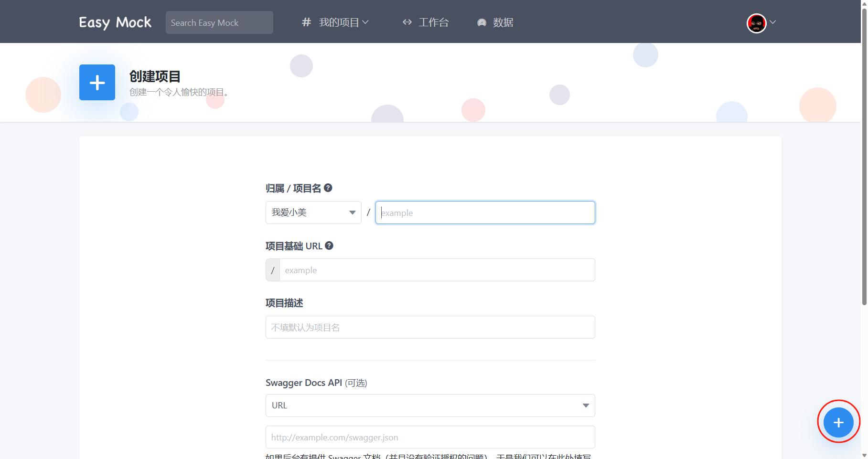This screenshot has width=868, height=459.
Task: Click the 项目基础 URL input box
Action: 437,270
